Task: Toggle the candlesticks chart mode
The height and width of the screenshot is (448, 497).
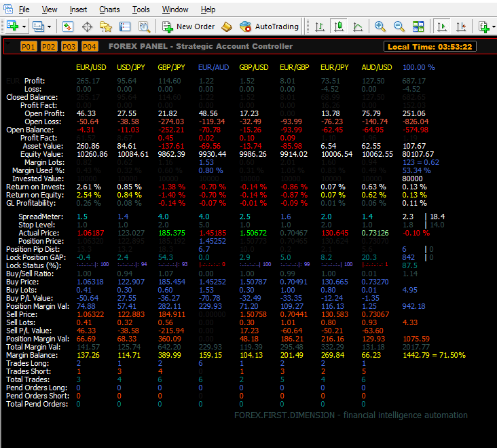Action: coord(339,26)
